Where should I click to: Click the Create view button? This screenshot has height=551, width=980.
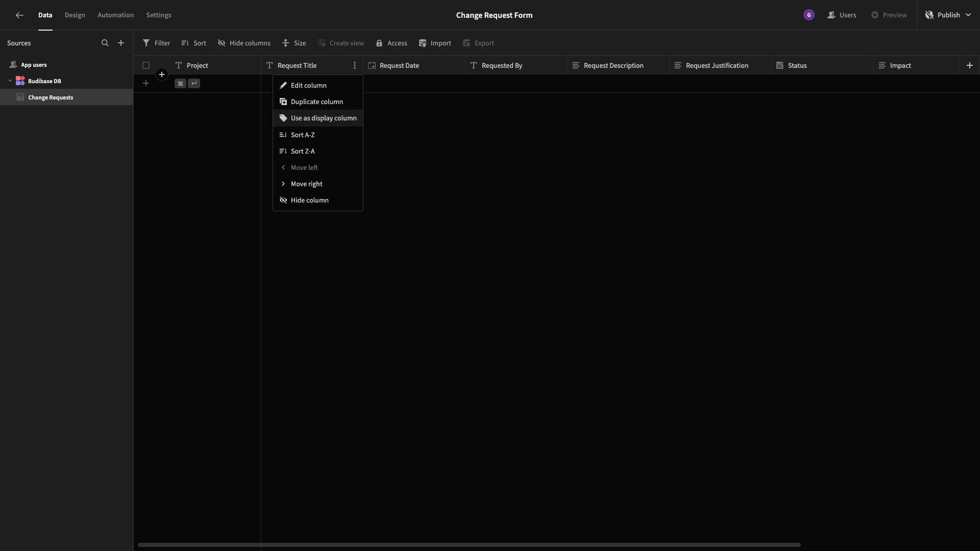pos(341,43)
